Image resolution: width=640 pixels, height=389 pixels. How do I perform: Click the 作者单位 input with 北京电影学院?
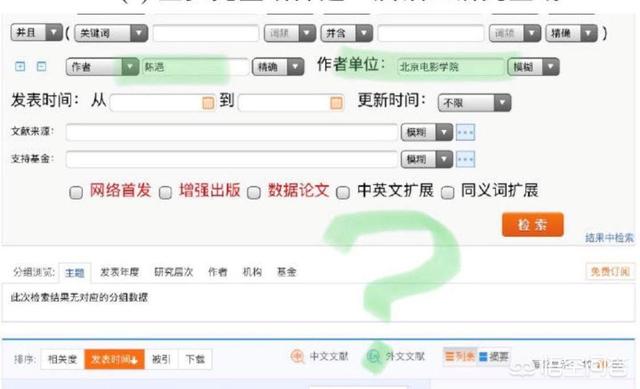pyautogui.click(x=450, y=67)
